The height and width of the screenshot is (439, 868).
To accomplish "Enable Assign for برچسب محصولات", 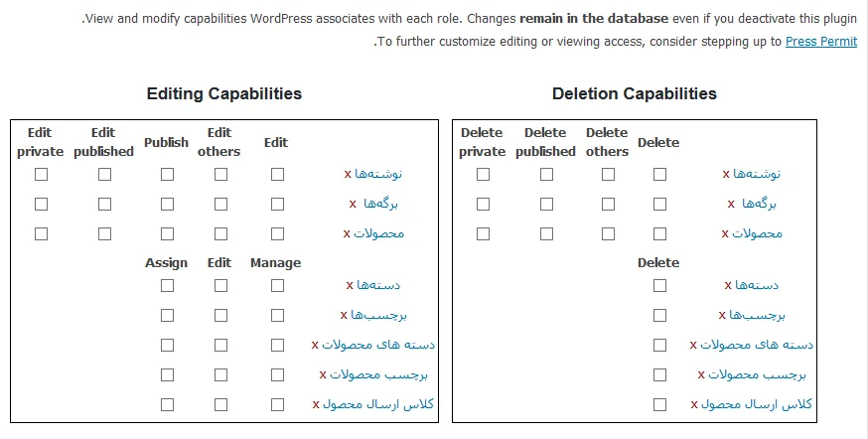I will click(167, 375).
